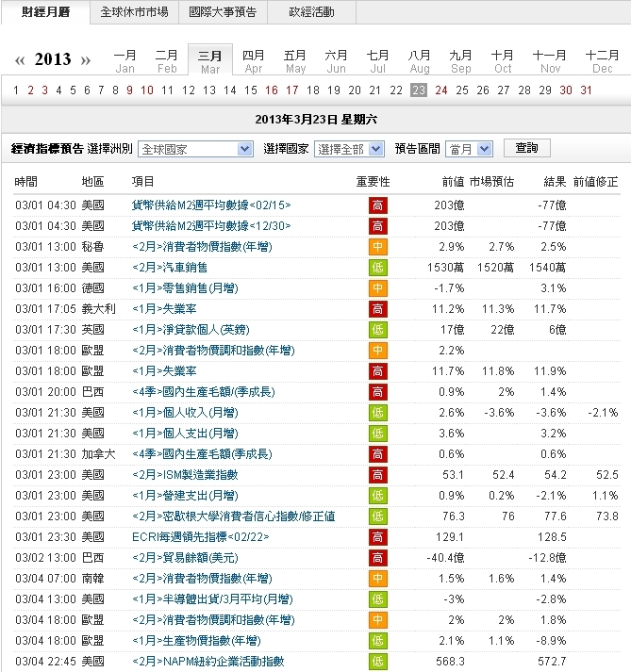Click the 前值修正 column header
Image resolution: width=631 pixels, height=672 pixels.
point(595,182)
